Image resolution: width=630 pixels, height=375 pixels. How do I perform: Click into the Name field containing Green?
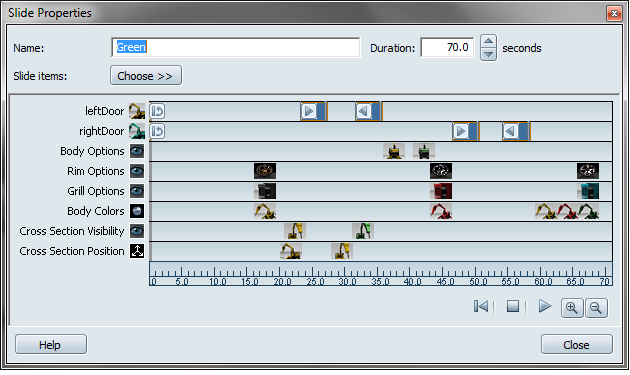coord(236,47)
